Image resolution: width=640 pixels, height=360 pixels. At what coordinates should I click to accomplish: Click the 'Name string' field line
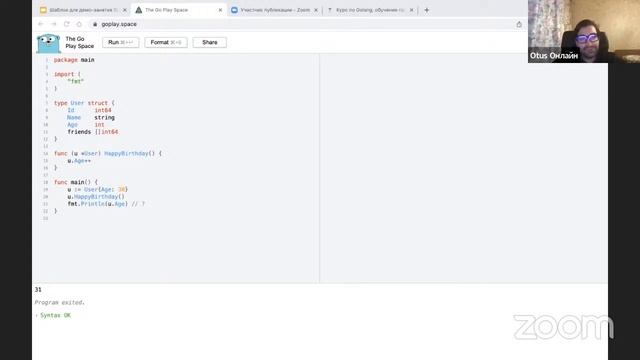[91, 118]
